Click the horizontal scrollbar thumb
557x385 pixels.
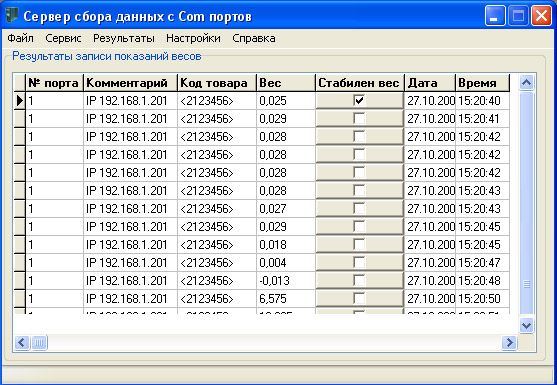[x=39, y=343]
